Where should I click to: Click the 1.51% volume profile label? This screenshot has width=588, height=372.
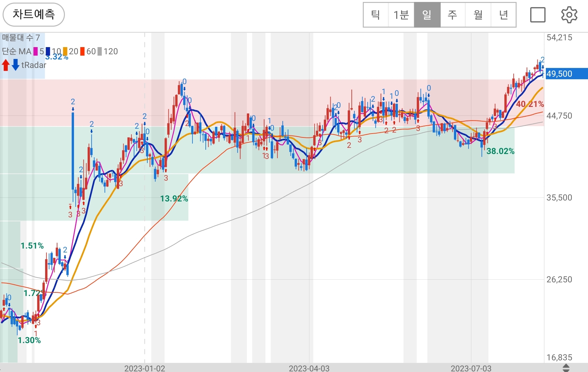pyautogui.click(x=32, y=246)
